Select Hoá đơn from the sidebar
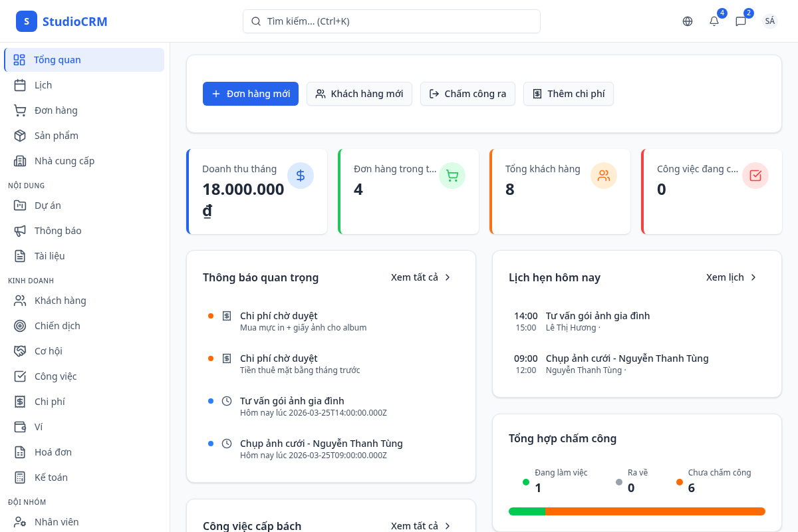 53,452
